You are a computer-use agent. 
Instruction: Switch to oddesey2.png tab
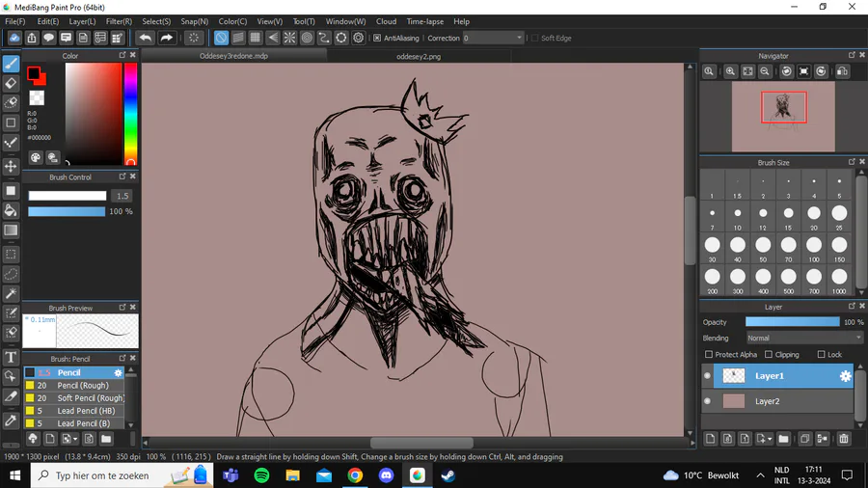(x=418, y=57)
